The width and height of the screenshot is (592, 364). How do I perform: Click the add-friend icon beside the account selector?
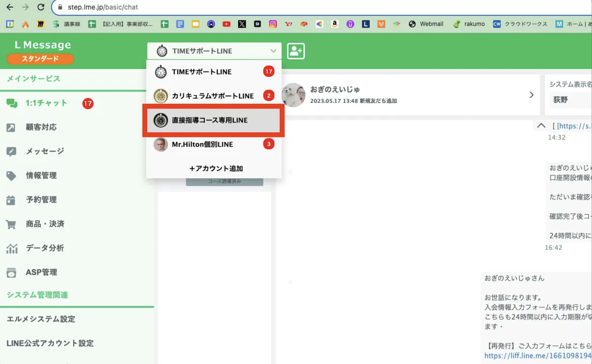click(295, 51)
